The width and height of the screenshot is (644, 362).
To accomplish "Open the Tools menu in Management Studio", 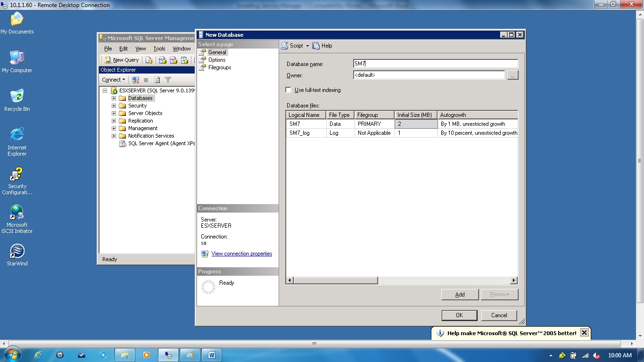I will tap(159, 49).
